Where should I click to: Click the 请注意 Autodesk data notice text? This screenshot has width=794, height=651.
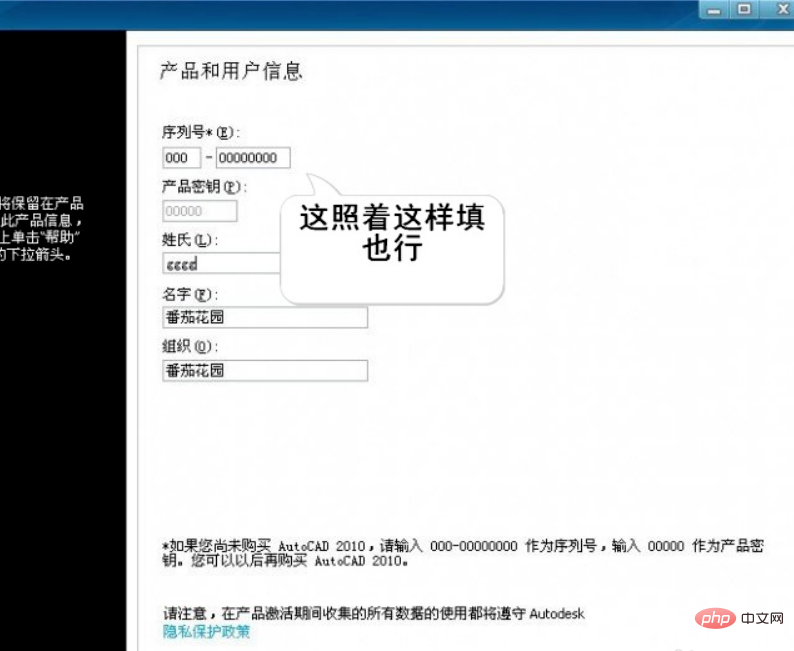tap(374, 614)
